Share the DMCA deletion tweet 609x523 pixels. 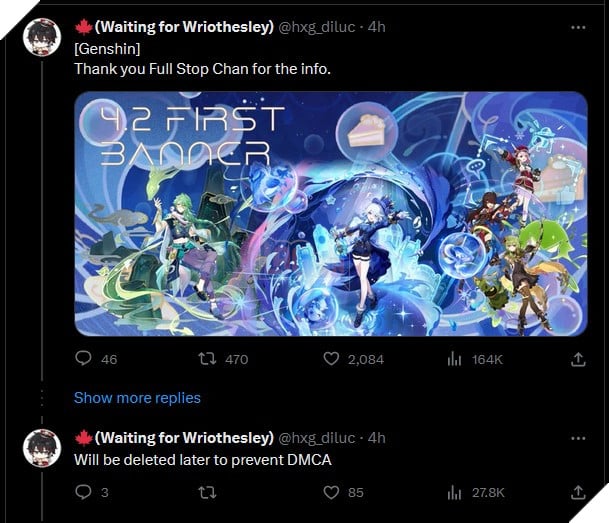point(577,492)
